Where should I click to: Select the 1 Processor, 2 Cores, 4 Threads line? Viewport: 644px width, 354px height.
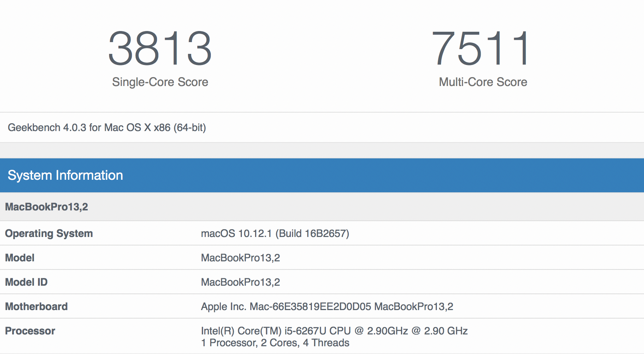pos(275,343)
